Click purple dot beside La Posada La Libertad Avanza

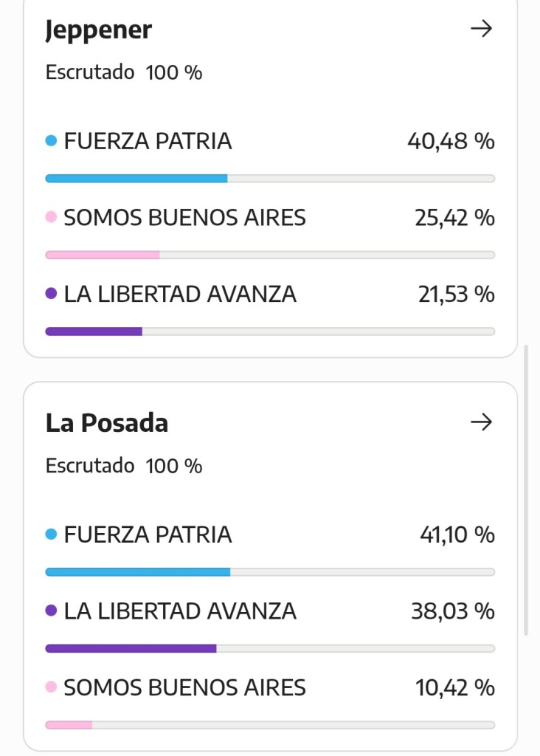[x=51, y=611]
